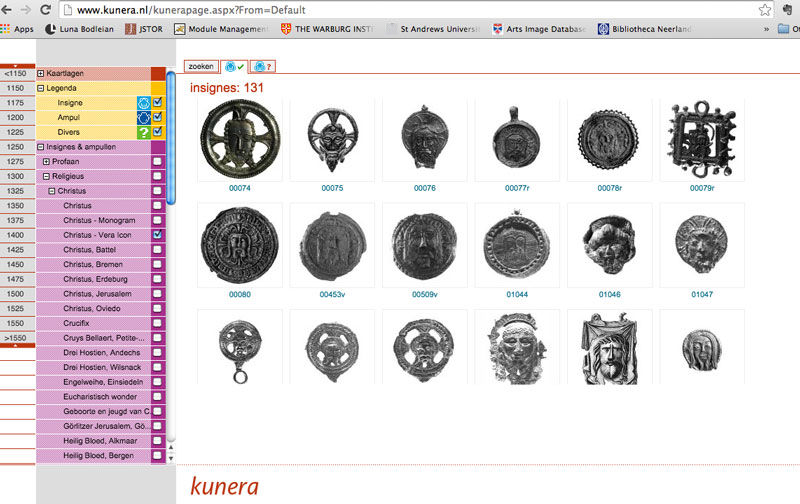This screenshot has height=504, width=800.
Task: Uncheck the Christus - Vera Icon checkbox
Action: tap(158, 234)
